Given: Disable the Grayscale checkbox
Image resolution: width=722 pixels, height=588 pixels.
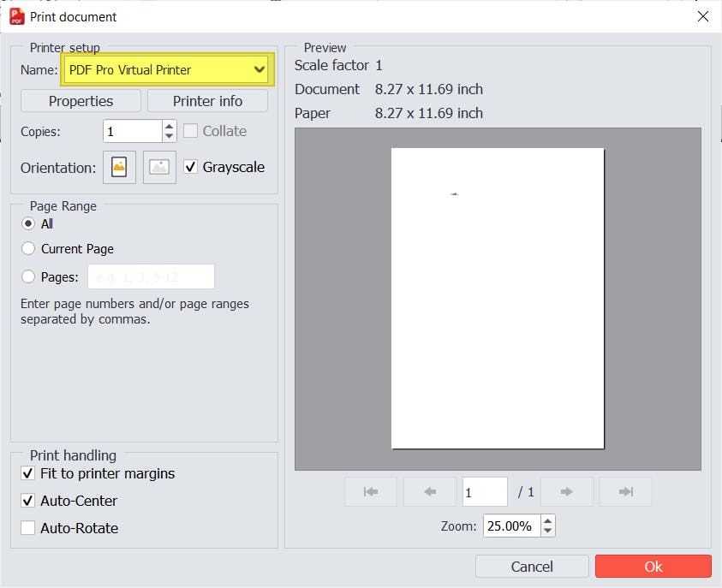Looking at the screenshot, I should coord(190,167).
